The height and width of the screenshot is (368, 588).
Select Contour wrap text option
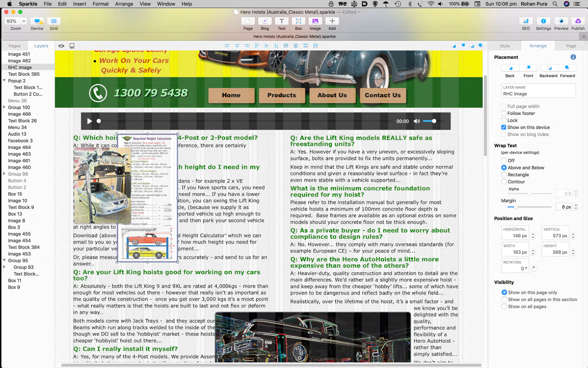click(504, 182)
